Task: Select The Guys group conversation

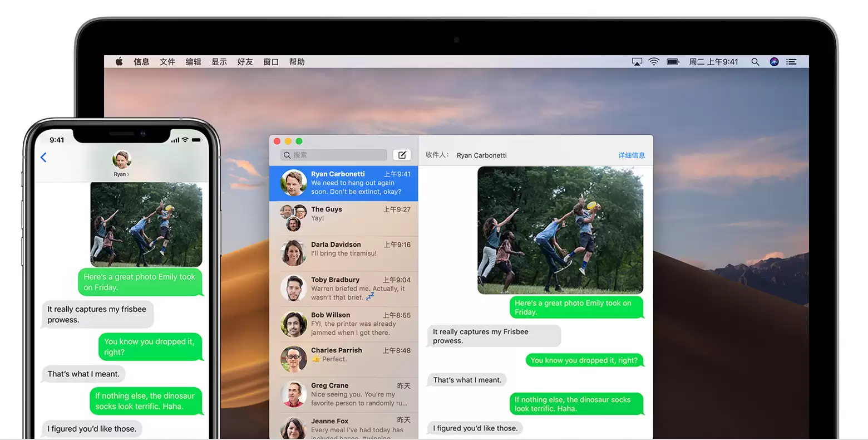Action: coord(343,218)
